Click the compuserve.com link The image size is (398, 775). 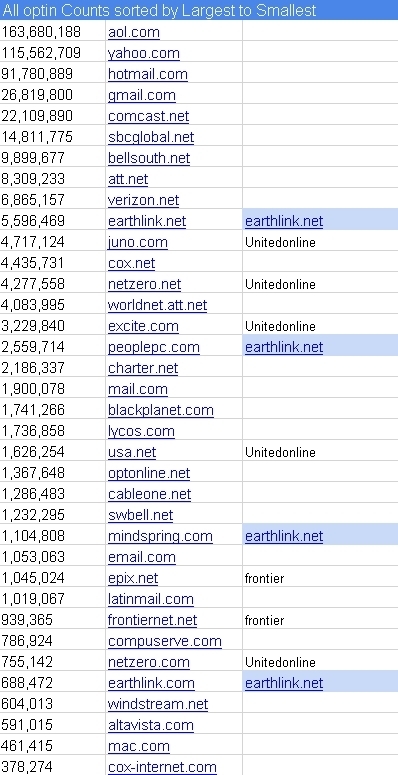(165, 641)
